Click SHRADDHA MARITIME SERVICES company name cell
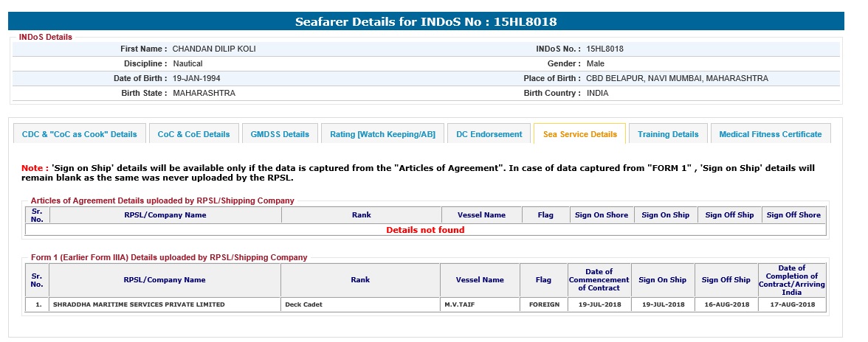This screenshot has width=868, height=342. click(138, 304)
